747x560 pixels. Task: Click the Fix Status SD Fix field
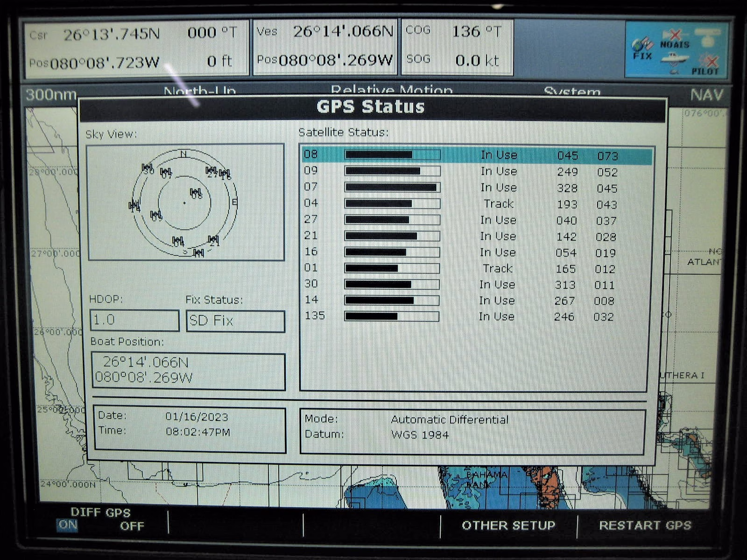pos(235,321)
